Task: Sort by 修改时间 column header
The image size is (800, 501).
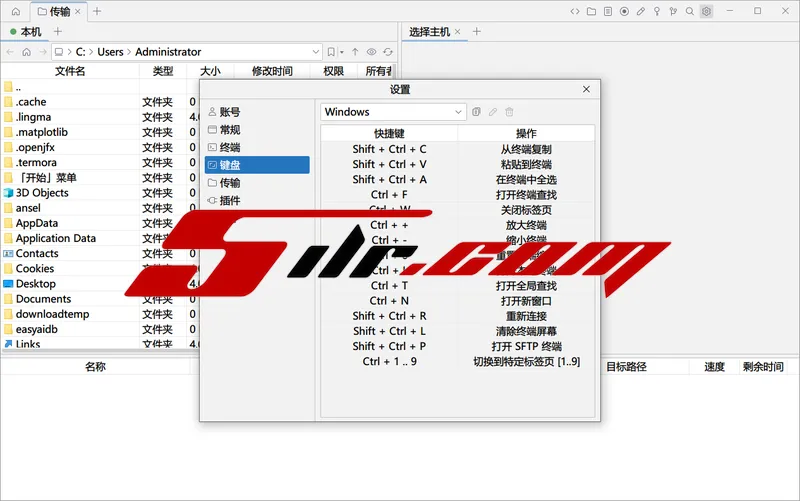Action: coord(272,71)
